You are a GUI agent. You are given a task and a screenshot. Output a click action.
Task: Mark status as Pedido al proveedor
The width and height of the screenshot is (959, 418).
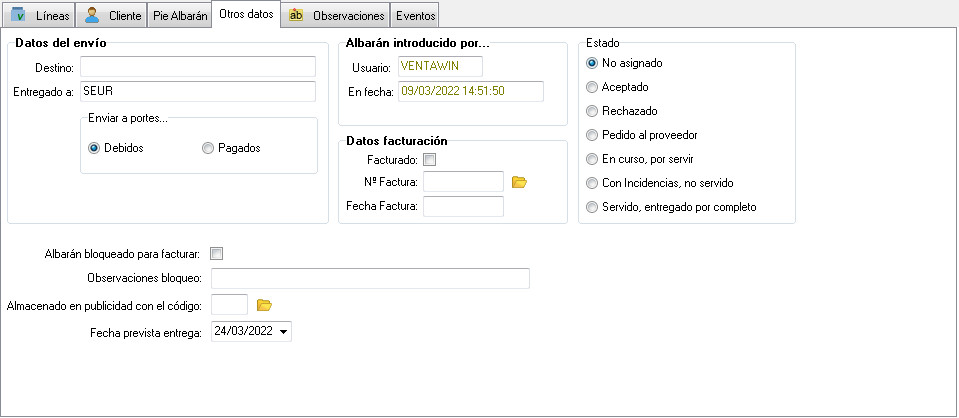pos(592,135)
